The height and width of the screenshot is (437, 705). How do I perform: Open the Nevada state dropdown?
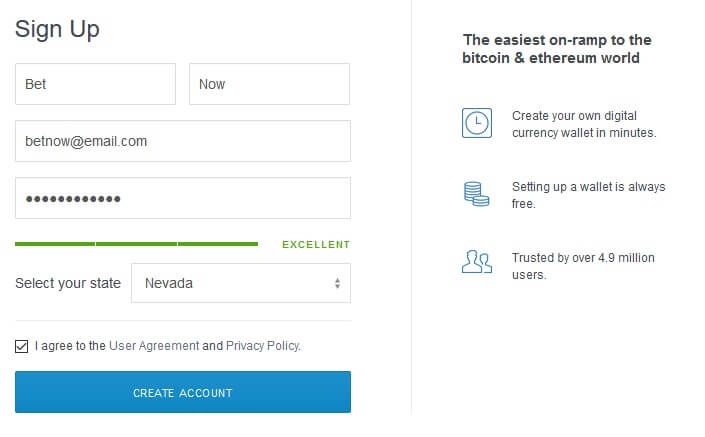coord(241,283)
